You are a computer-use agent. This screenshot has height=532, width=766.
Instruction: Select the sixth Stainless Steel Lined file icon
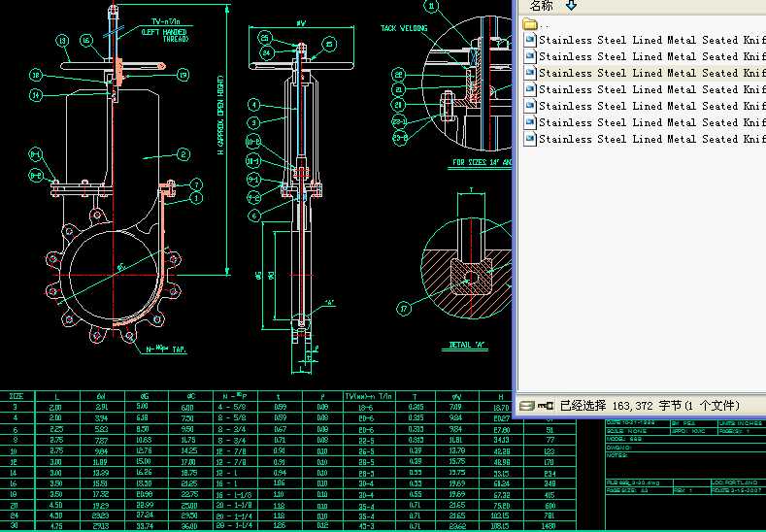530,122
